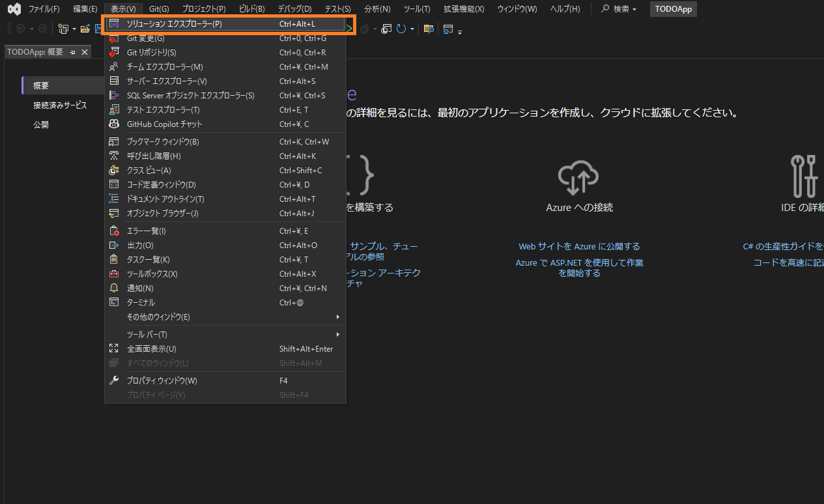This screenshot has width=824, height=504.
Task: Click the 出力 window icon
Action: pos(113,245)
